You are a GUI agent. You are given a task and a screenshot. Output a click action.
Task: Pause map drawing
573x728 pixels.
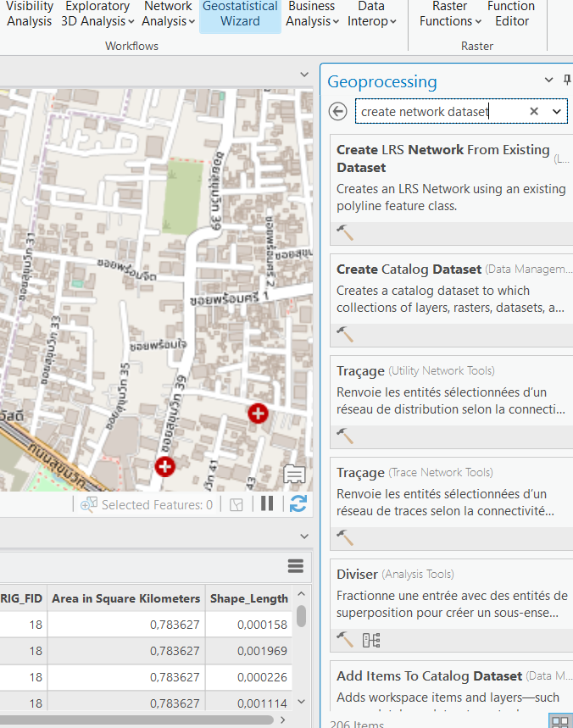[267, 503]
